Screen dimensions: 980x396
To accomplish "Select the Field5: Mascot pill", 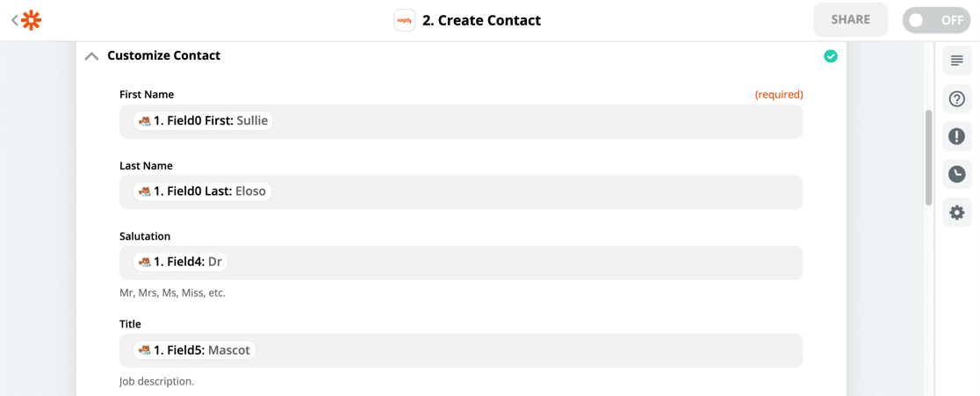I will point(194,350).
